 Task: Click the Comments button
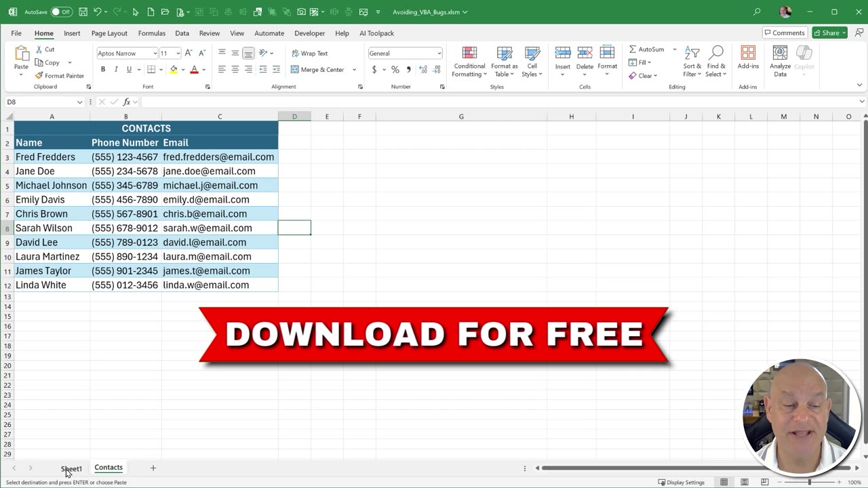pos(784,33)
